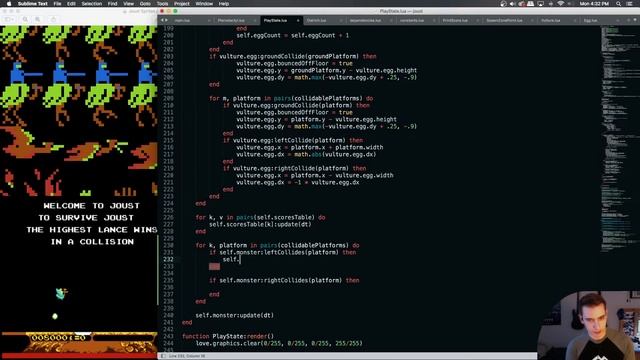Switch to the Pterodactyl.lua tab
This screenshot has height=360, width=640.
point(231,20)
